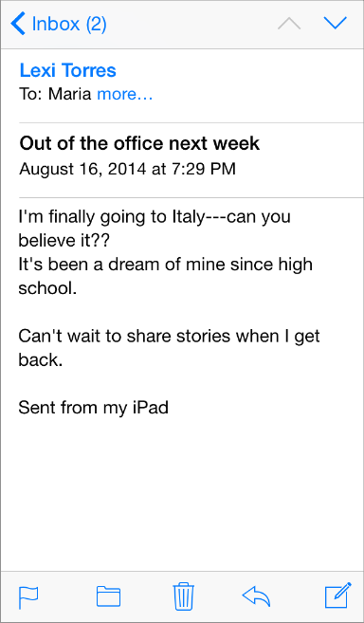
Task: Open the move-to-folder icon
Action: pyautogui.click(x=108, y=596)
